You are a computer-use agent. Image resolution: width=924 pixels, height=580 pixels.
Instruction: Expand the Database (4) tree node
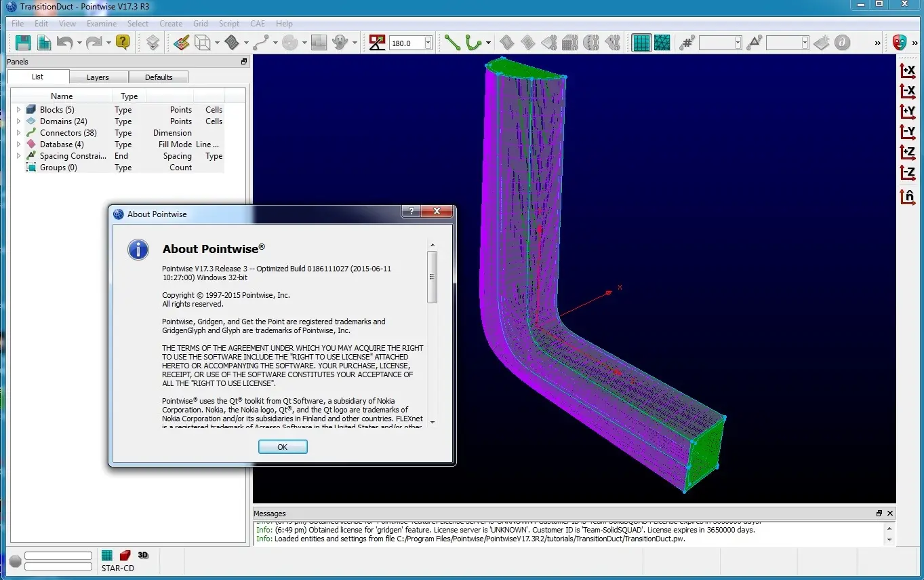[x=18, y=144]
